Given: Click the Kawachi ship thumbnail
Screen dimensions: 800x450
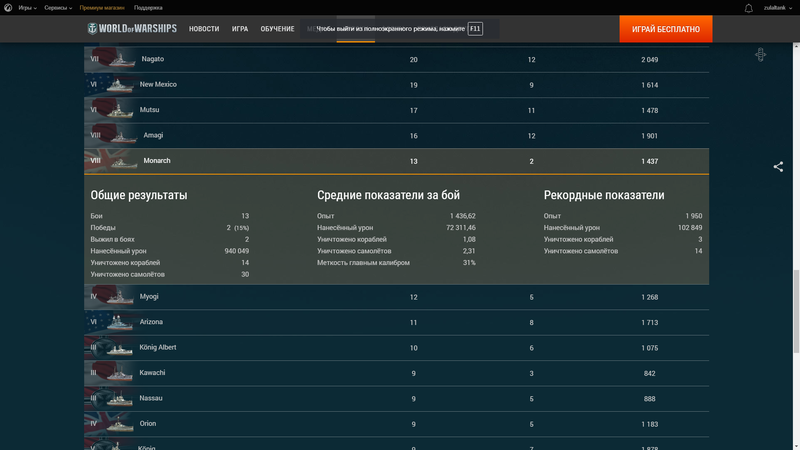Looking at the screenshot, I should point(120,374).
